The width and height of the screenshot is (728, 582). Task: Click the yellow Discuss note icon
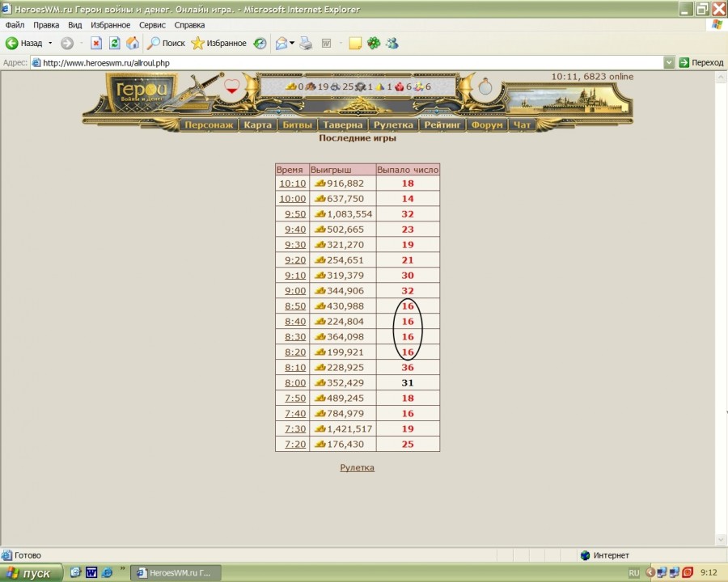click(355, 43)
